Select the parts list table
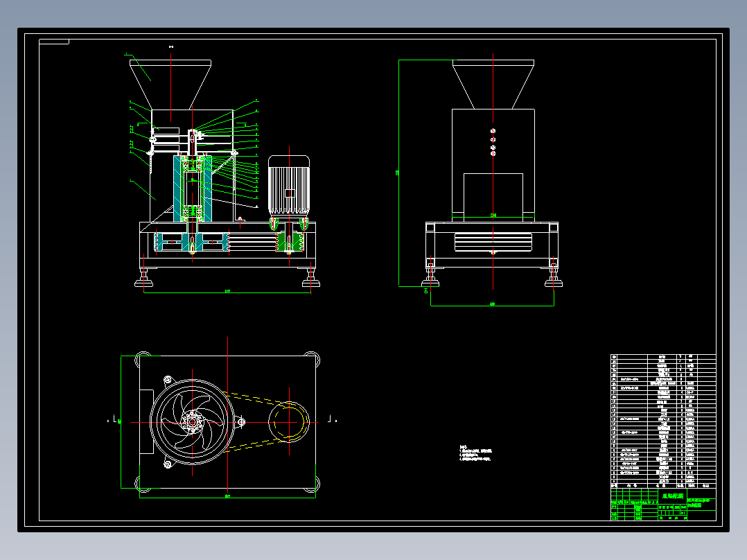Image resolution: width=747 pixels, height=560 pixels. [663, 421]
